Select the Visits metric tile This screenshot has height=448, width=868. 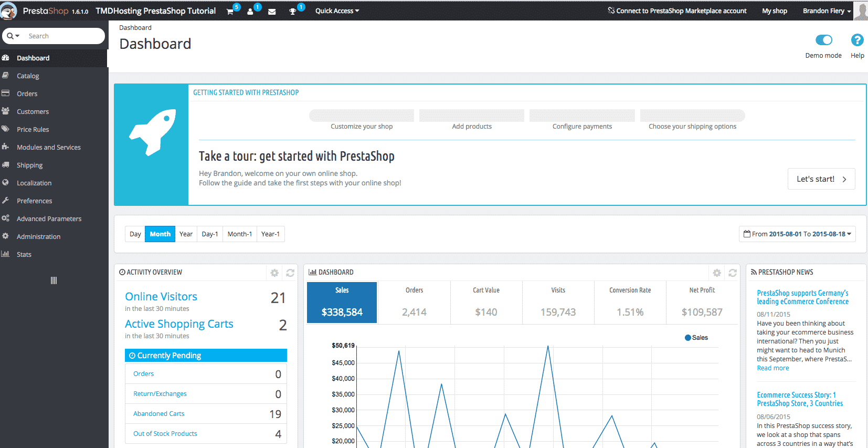(x=558, y=303)
